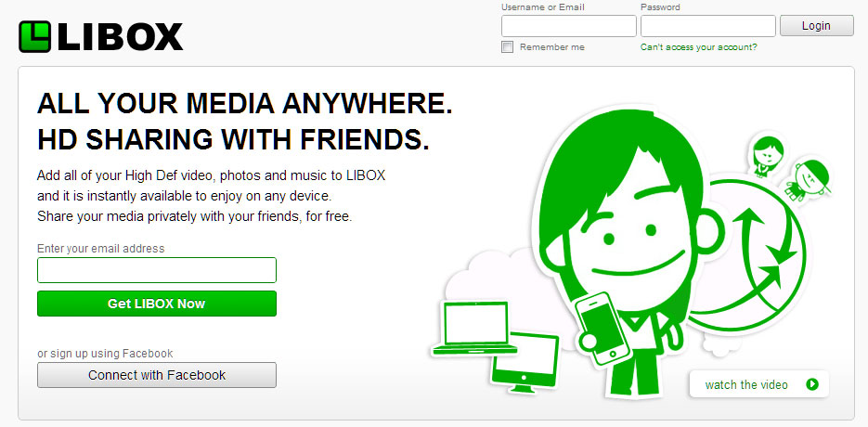
Task: Click the Login button
Action: coord(817,25)
